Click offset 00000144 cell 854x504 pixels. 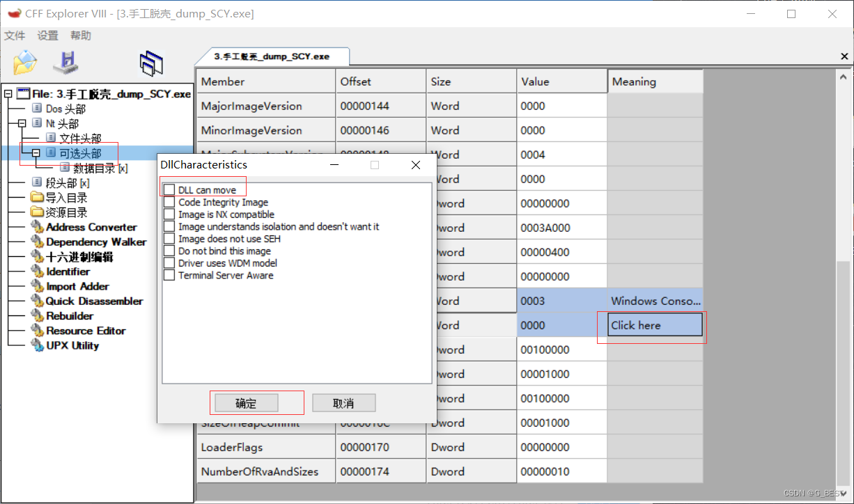coord(380,106)
